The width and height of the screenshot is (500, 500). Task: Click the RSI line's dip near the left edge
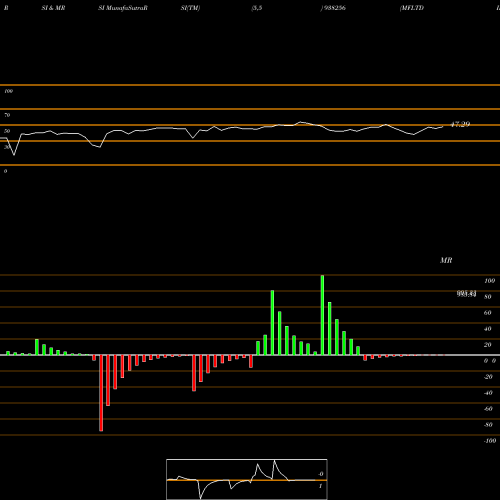tap(14, 154)
